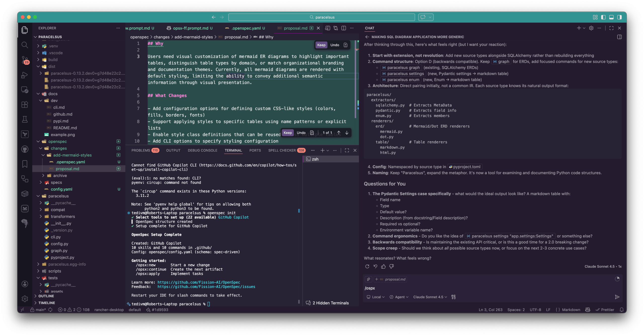Toggle the bottom panel visibility
Image resolution: width=644 pixels, height=336 pixels.
(611, 17)
